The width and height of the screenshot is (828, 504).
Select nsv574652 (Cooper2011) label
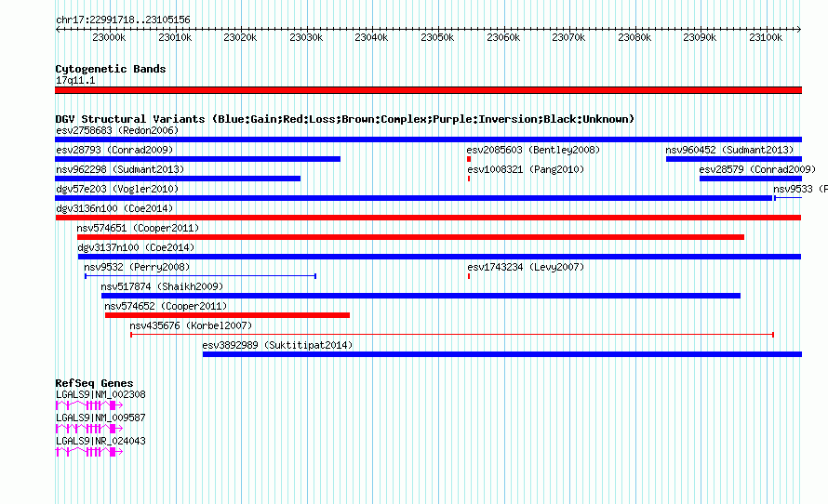(x=166, y=306)
